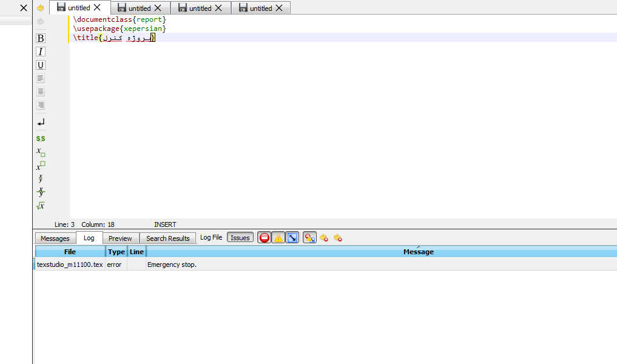617x364 pixels.
Task: Insert a superscript with the x superscript icon
Action: click(x=41, y=166)
